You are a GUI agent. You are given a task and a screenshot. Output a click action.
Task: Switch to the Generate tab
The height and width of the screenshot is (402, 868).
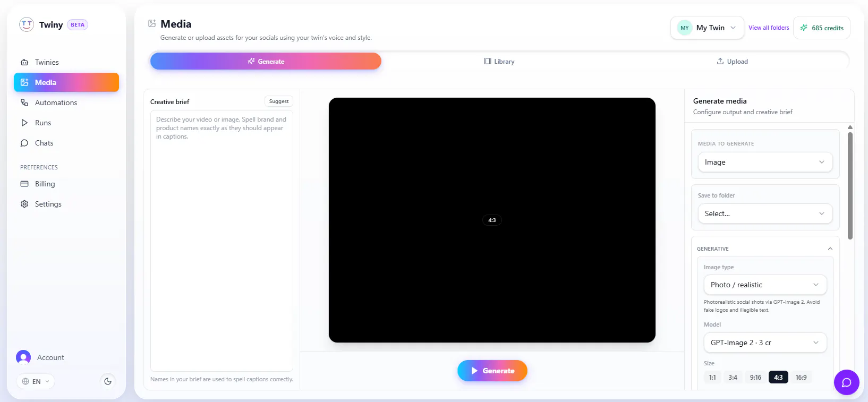[266, 61]
